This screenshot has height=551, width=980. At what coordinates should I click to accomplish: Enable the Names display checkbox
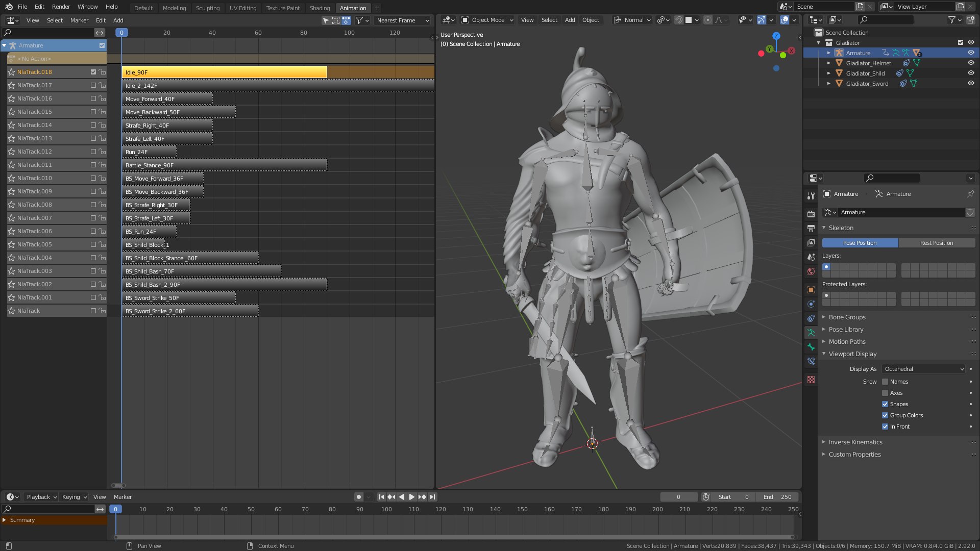885,382
